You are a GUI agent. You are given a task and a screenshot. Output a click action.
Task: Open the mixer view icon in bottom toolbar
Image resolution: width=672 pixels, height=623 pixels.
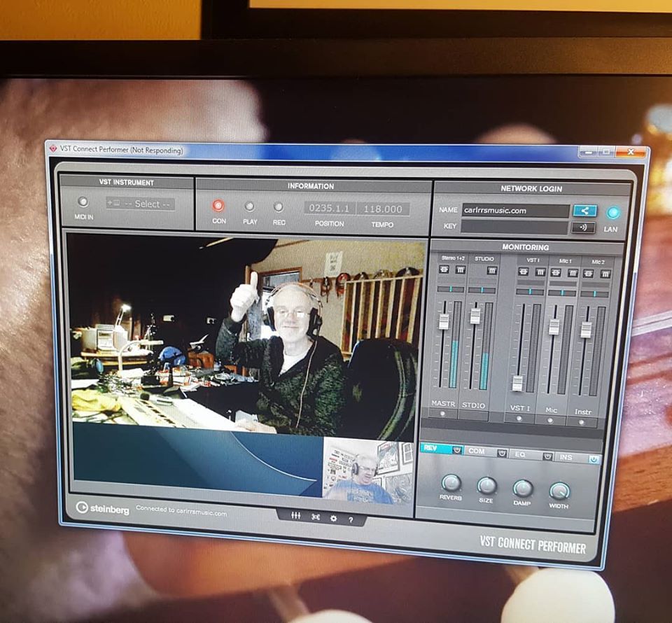tap(295, 515)
